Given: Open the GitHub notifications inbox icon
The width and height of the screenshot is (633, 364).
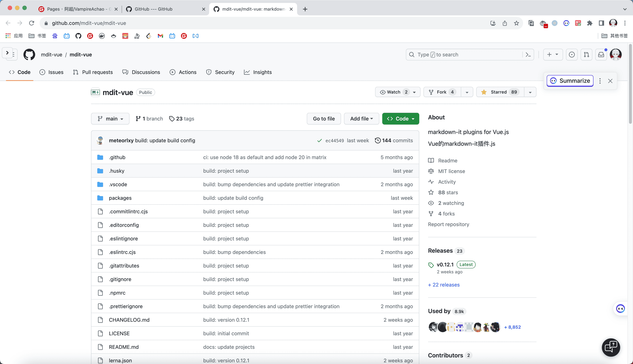Looking at the screenshot, I should click(601, 55).
